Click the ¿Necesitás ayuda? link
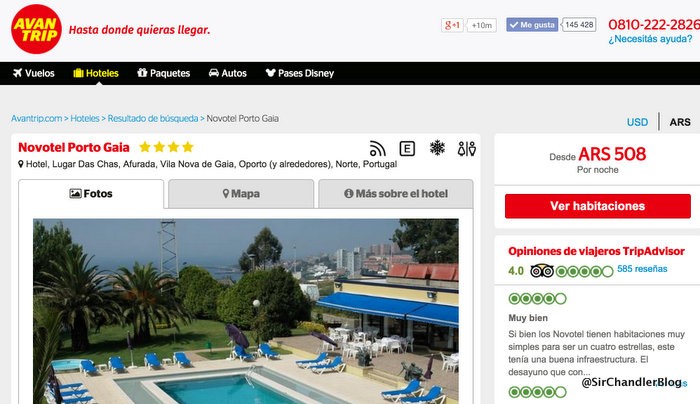 (650, 39)
